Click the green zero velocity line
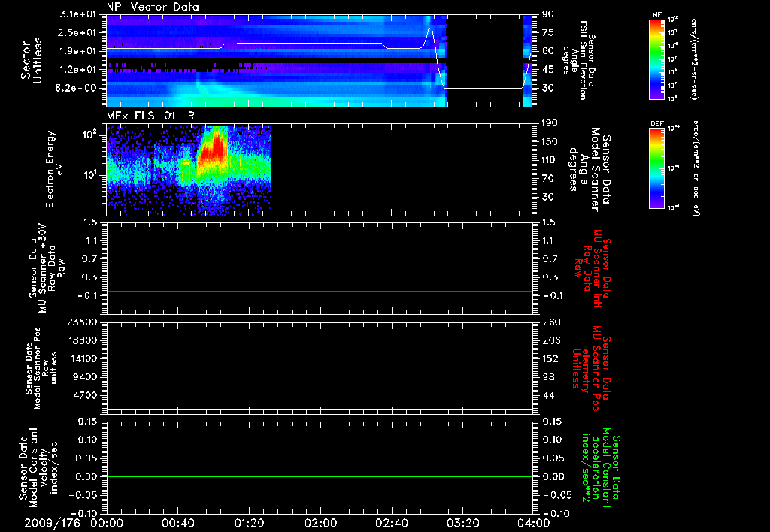 tap(320, 476)
